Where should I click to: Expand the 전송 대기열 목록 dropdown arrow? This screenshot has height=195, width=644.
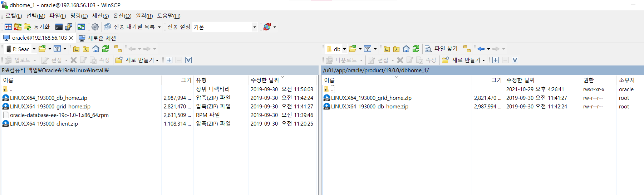click(159, 27)
